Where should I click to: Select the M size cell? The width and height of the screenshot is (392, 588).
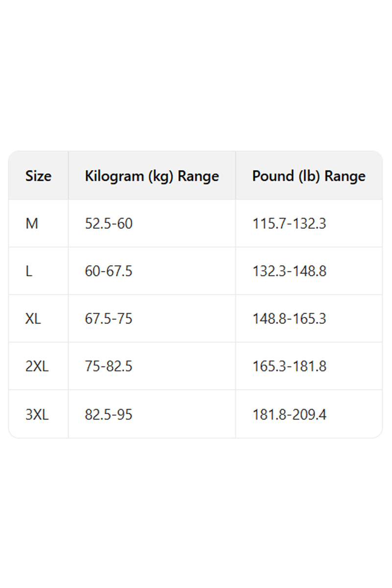[32, 223]
